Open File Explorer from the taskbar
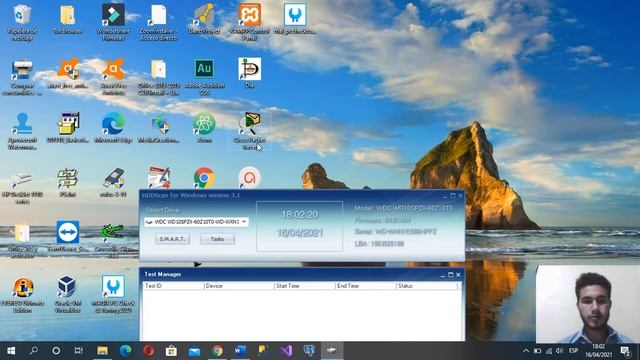Screen dimensions: 640x360 coord(102,351)
